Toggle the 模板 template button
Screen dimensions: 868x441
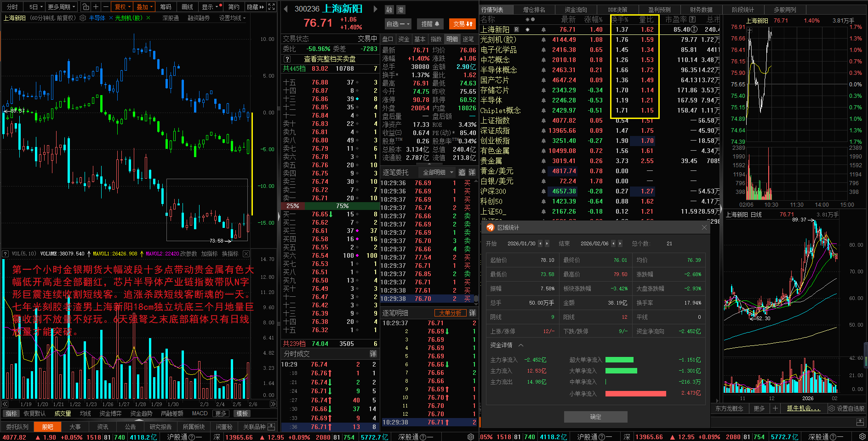point(242,413)
